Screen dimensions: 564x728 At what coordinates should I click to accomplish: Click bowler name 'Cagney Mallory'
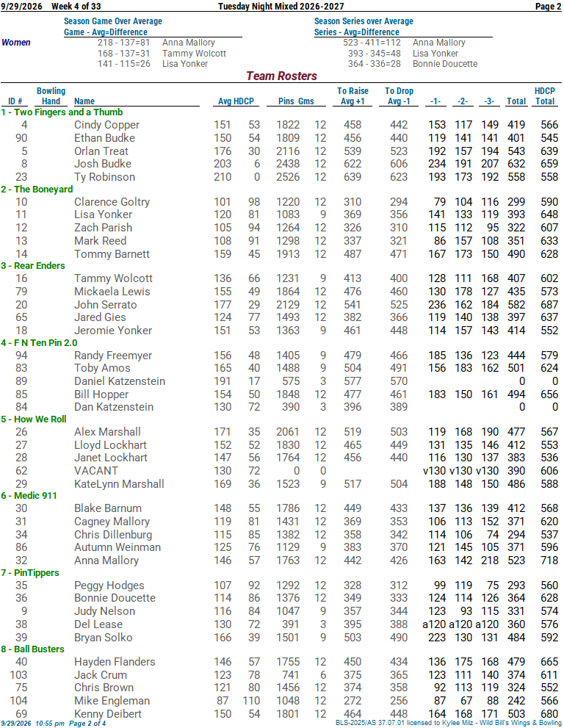pos(112,522)
